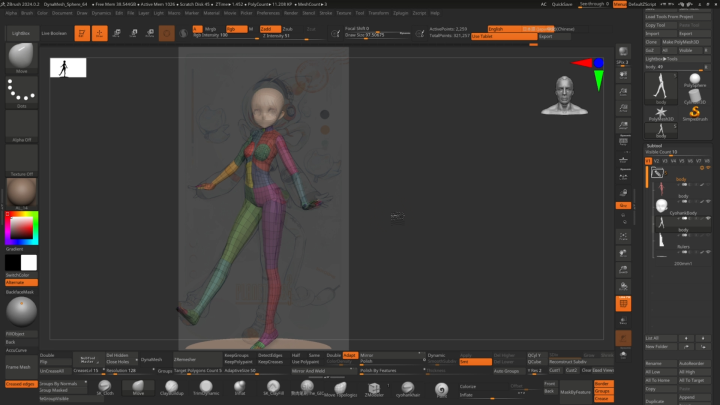
Task: Click the Gizmo 3D icon
Action: point(167,34)
